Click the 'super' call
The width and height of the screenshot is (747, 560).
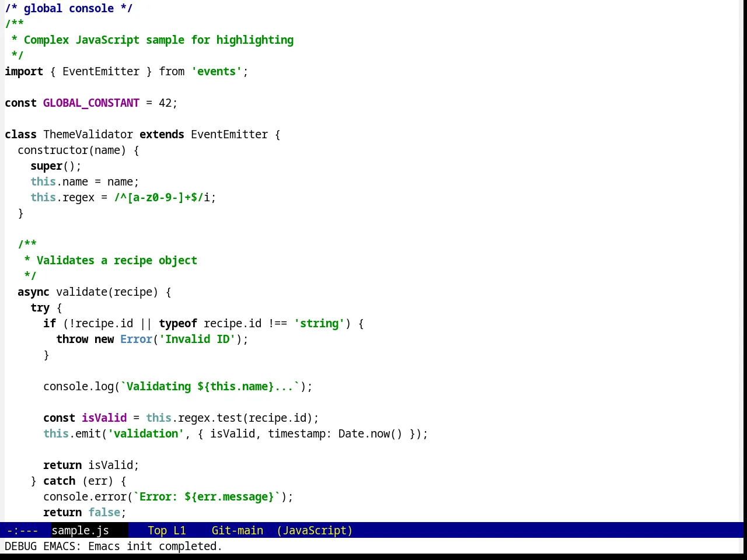point(46,166)
